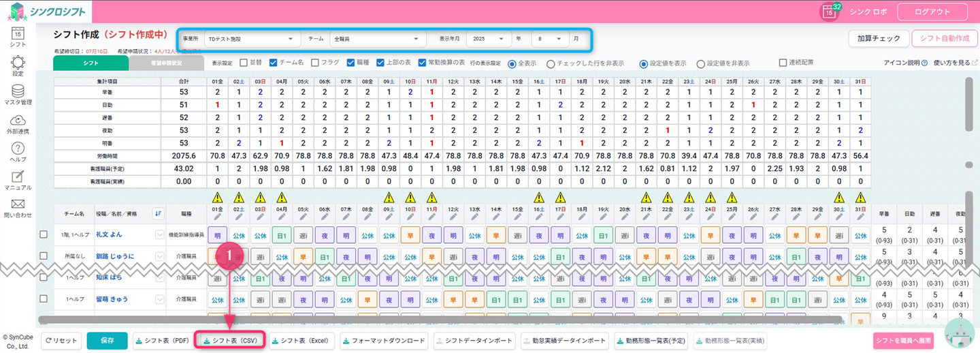The width and height of the screenshot is (980, 353).
Task: Open 設定 gear icon in sidebar
Action: [x=18, y=62]
